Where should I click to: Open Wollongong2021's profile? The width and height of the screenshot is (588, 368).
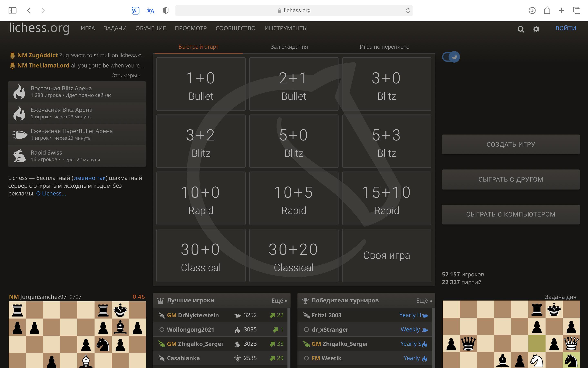190,330
